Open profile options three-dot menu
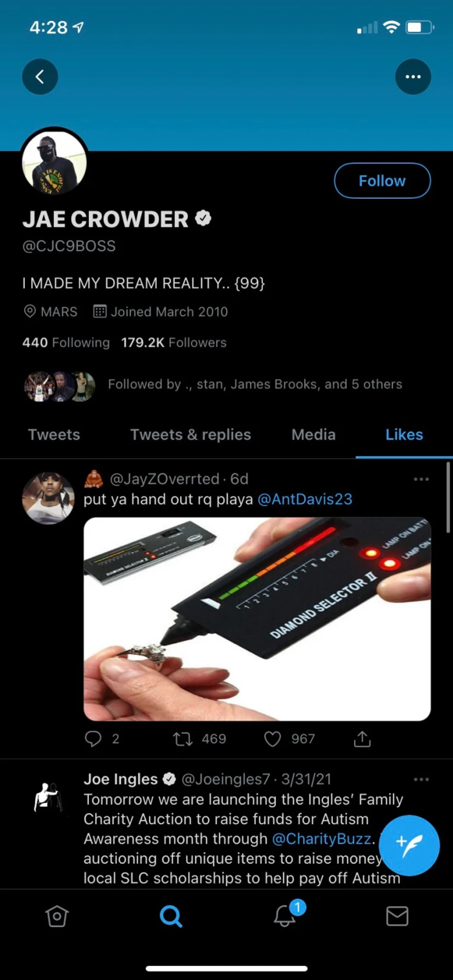The width and height of the screenshot is (453, 980). tap(413, 77)
